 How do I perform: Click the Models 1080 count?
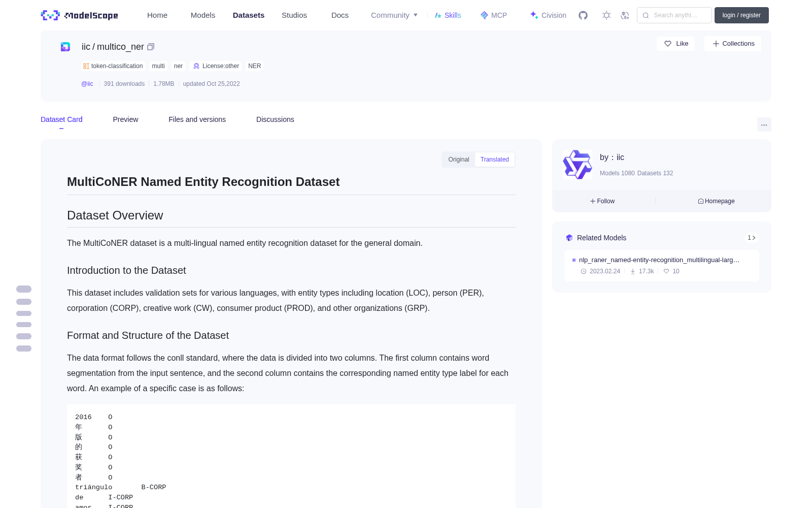[617, 173]
